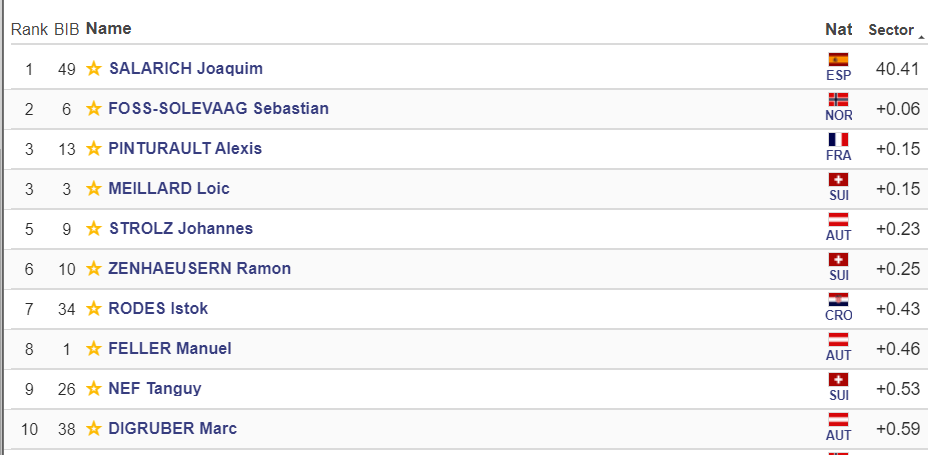Sort the table by Nat header

[839, 29]
